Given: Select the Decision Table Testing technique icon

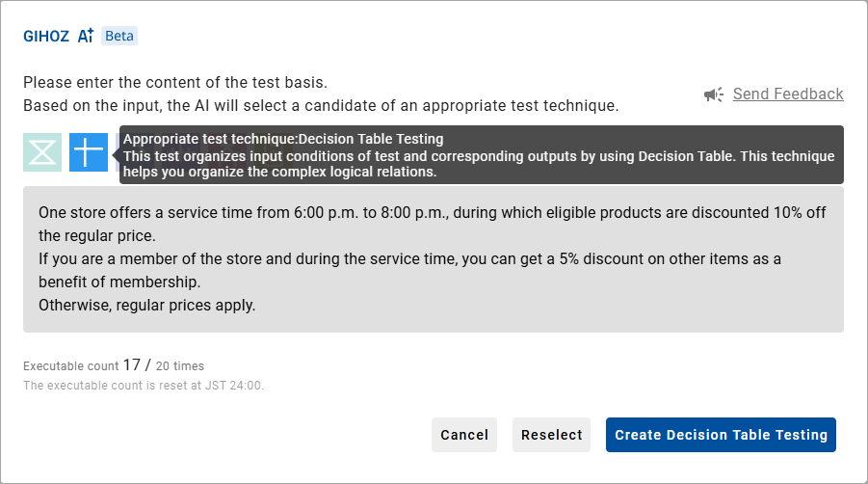Looking at the screenshot, I should (x=89, y=152).
